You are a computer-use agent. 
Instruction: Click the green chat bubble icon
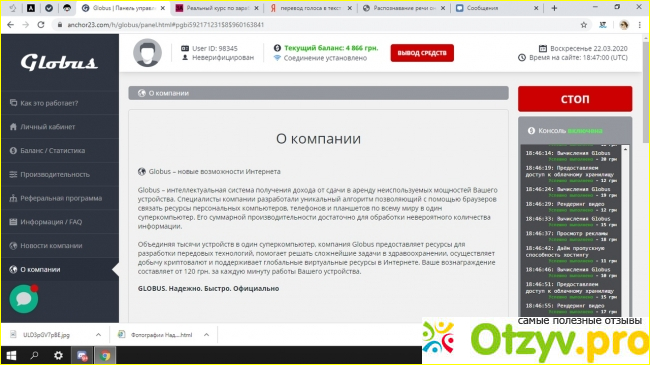point(24,299)
